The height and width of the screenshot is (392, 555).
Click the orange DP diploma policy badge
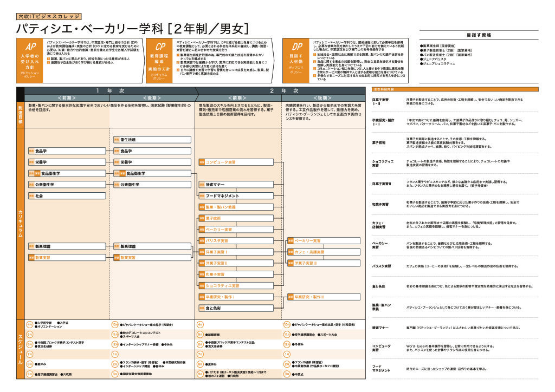(296, 61)
